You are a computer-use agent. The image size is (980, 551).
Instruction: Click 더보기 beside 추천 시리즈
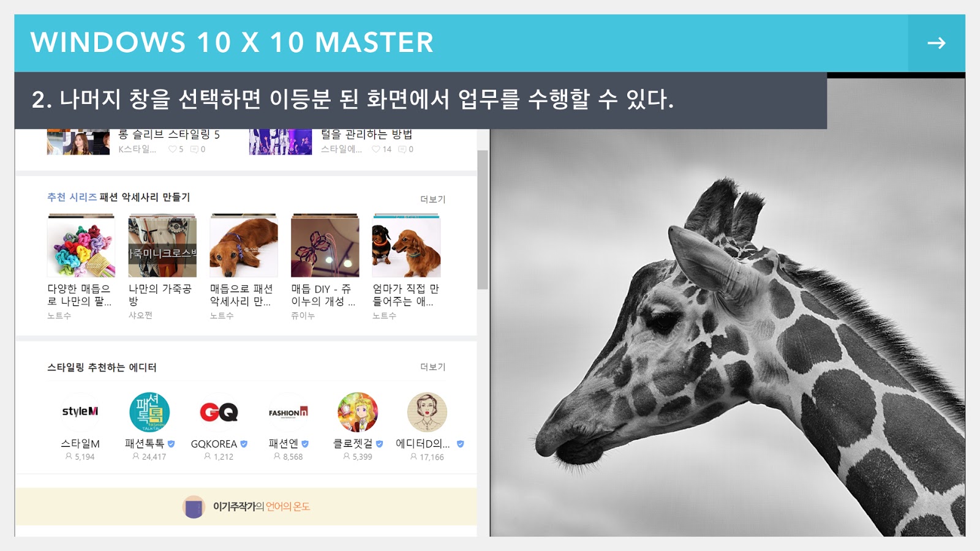pos(432,199)
